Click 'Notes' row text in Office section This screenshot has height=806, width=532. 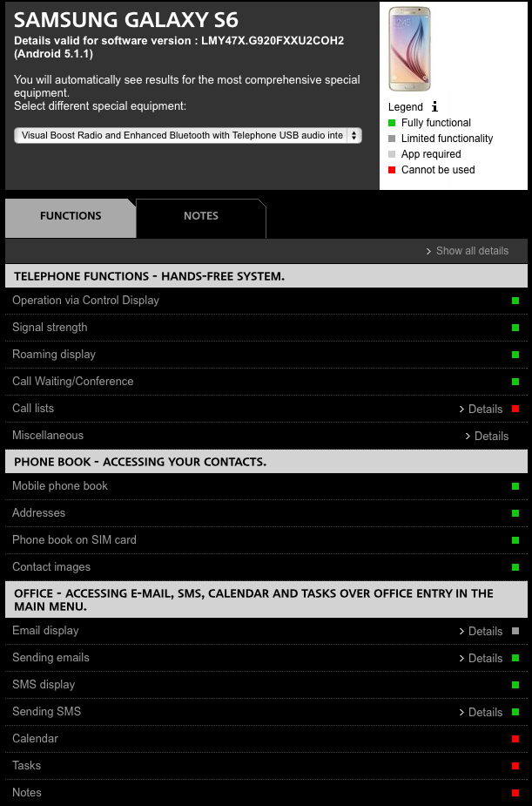point(27,793)
